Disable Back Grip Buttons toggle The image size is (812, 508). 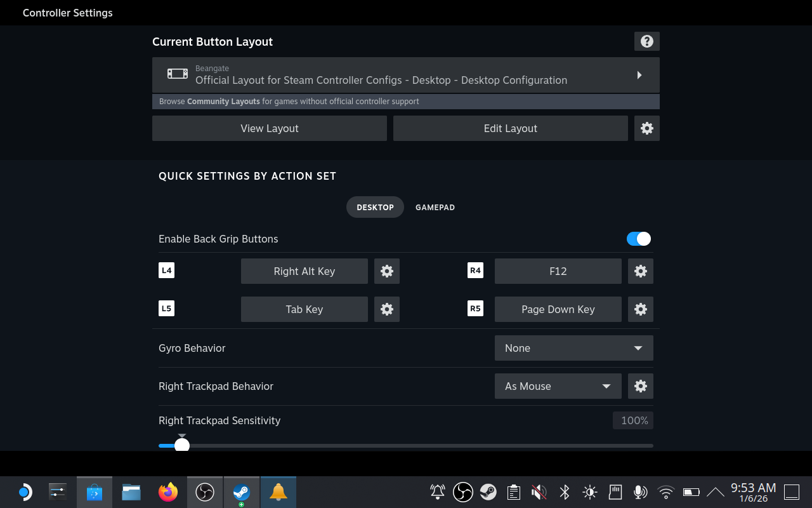[638, 239]
